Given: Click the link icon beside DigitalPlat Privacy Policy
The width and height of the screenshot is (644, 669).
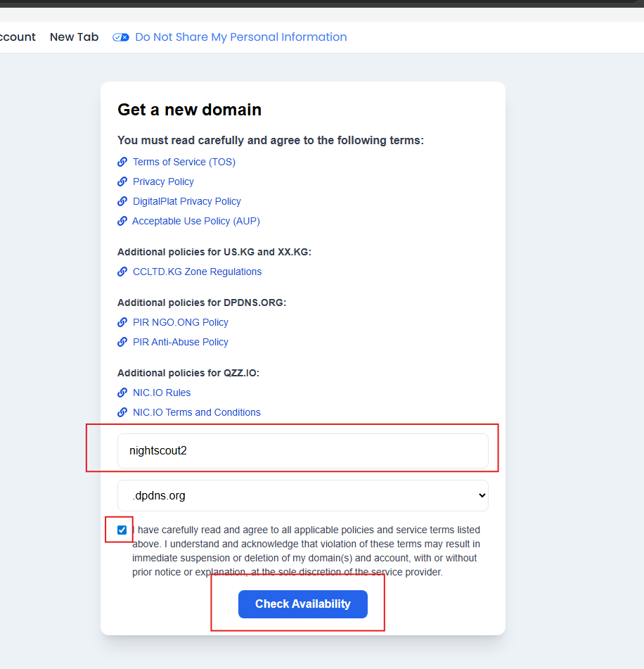Looking at the screenshot, I should pyautogui.click(x=122, y=201).
